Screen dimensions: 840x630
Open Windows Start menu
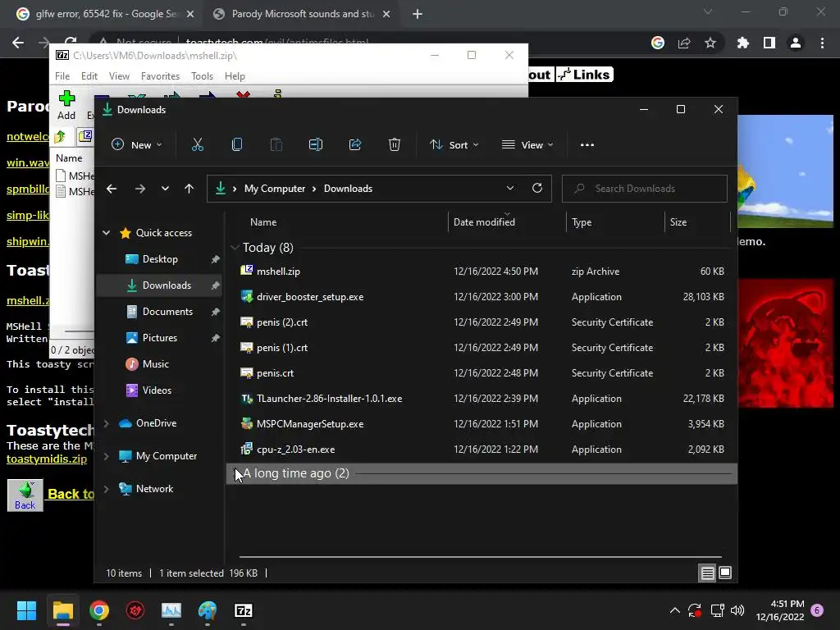click(x=26, y=610)
